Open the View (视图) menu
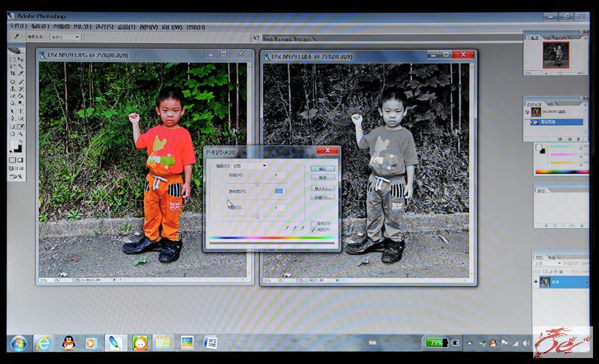599x364 pixels. [x=149, y=27]
